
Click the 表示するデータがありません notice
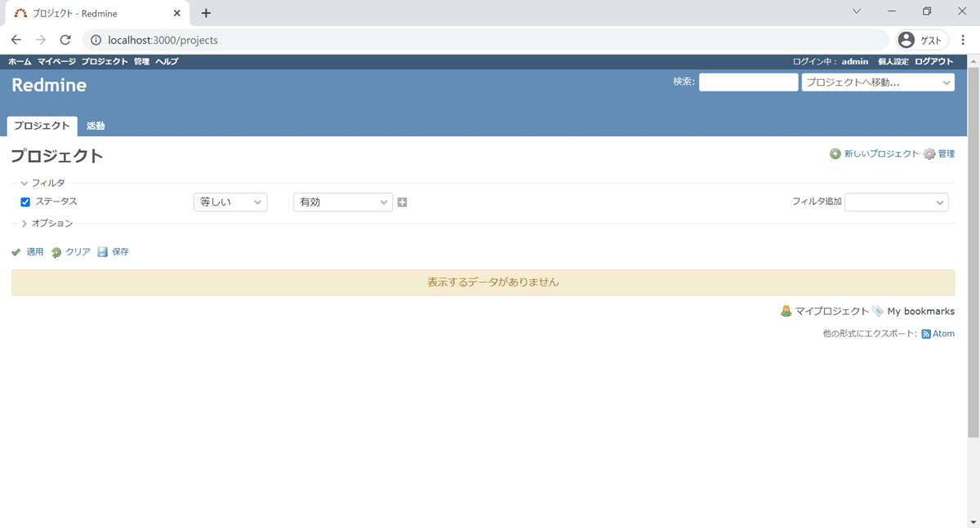tap(483, 282)
